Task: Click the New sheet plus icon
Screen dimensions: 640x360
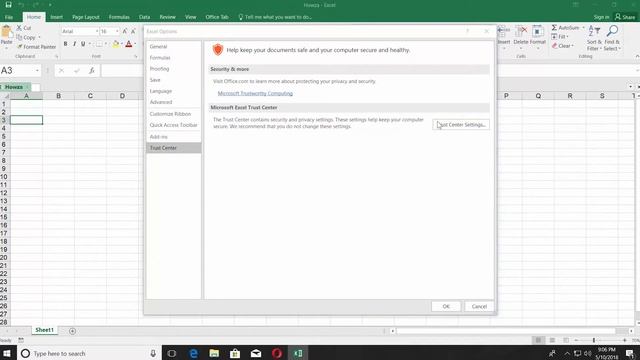Action: (72, 331)
